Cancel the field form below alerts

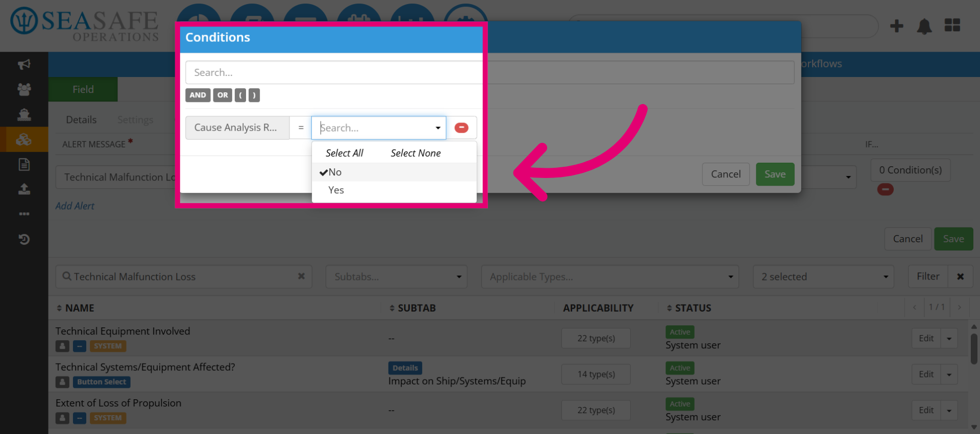[x=908, y=239]
